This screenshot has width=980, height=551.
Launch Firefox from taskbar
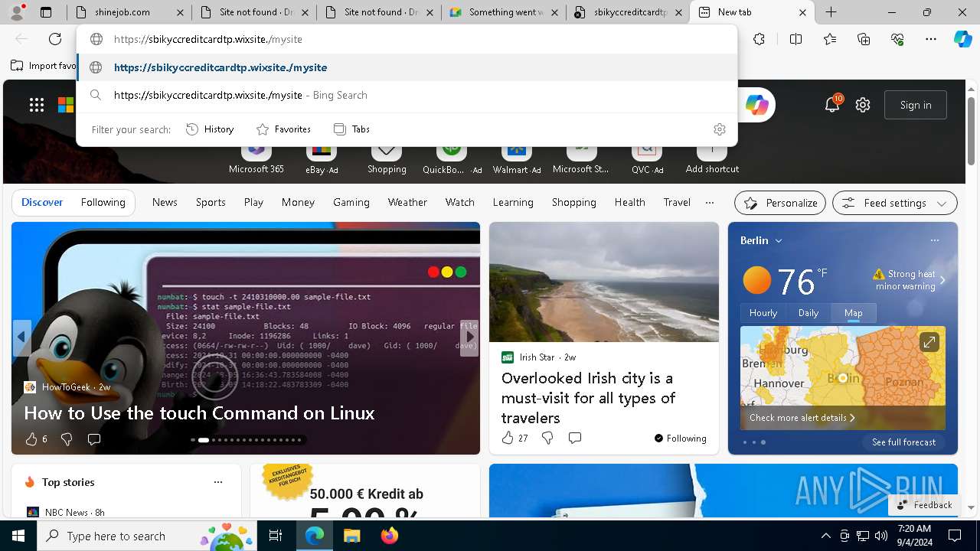pos(389,536)
